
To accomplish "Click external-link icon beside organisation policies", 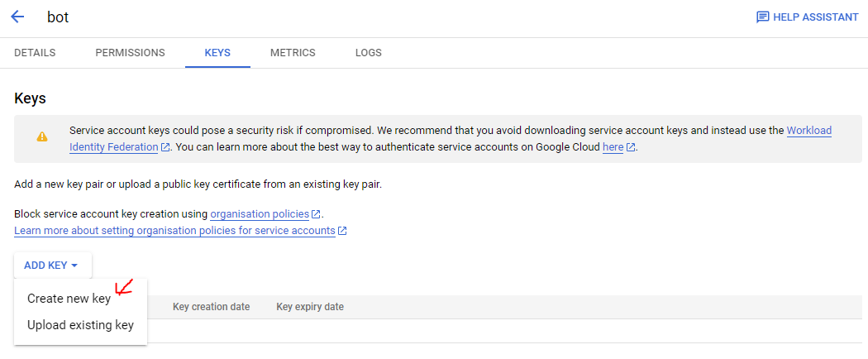I will 316,214.
